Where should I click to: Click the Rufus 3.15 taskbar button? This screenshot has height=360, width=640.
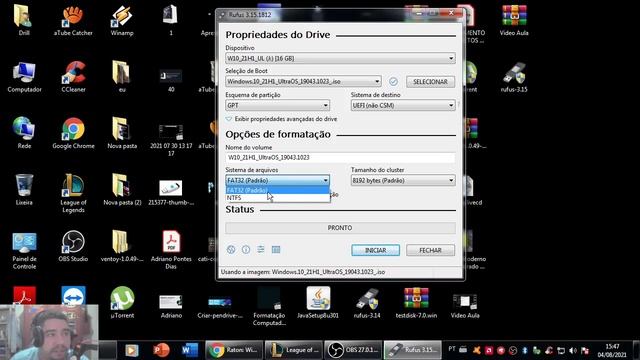[413, 350]
